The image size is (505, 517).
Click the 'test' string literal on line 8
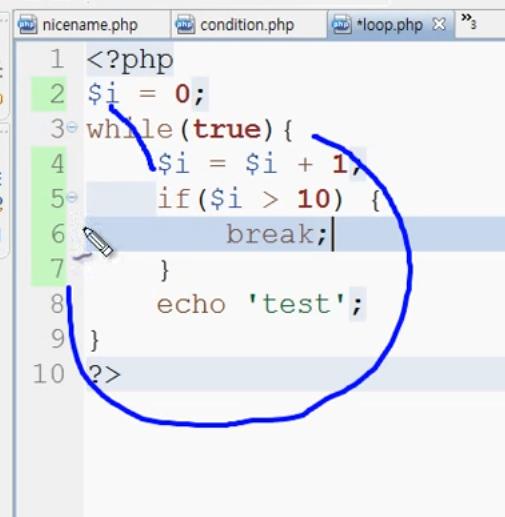[296, 303]
